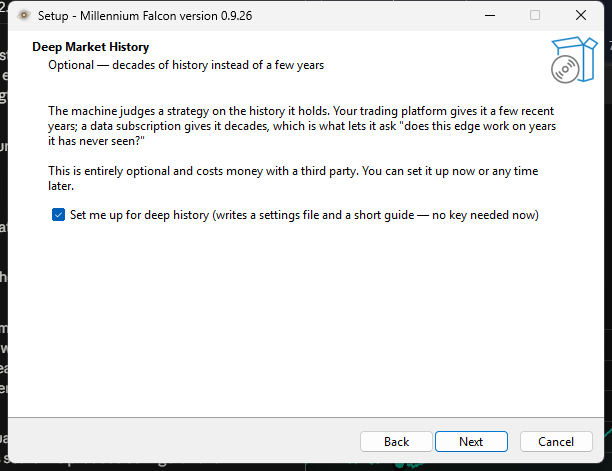The height and width of the screenshot is (471, 612).
Task: Click the installer box and disc icon
Action: 574,60
